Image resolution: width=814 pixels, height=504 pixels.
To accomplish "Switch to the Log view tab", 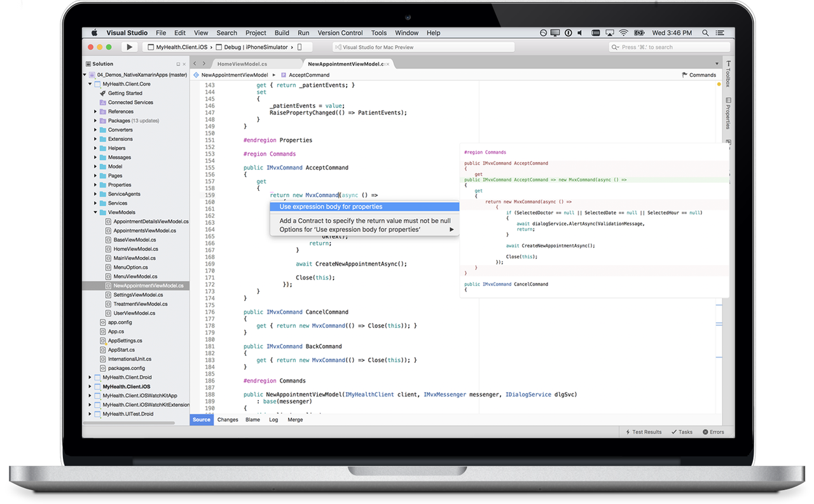I will (x=273, y=419).
